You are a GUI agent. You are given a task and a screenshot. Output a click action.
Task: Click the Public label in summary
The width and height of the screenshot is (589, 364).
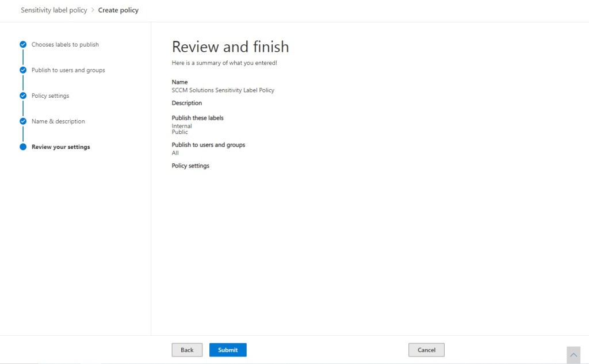(x=179, y=132)
